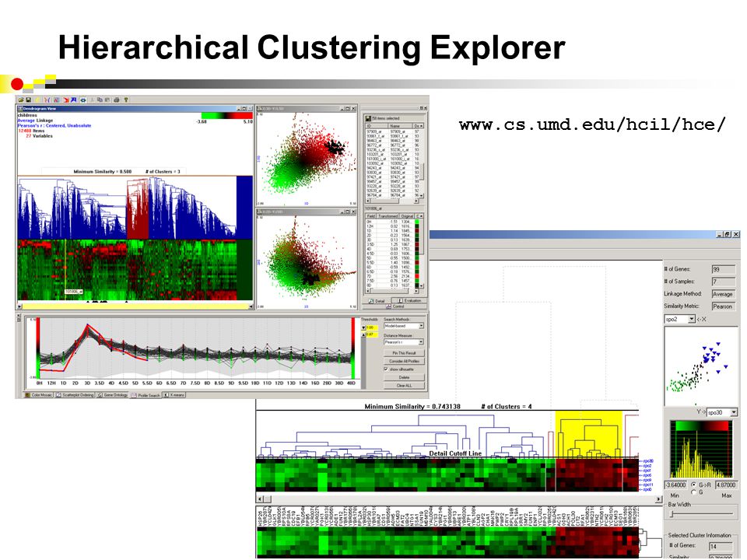Click the Pin This Result button
747x560 pixels.
pyautogui.click(x=404, y=353)
